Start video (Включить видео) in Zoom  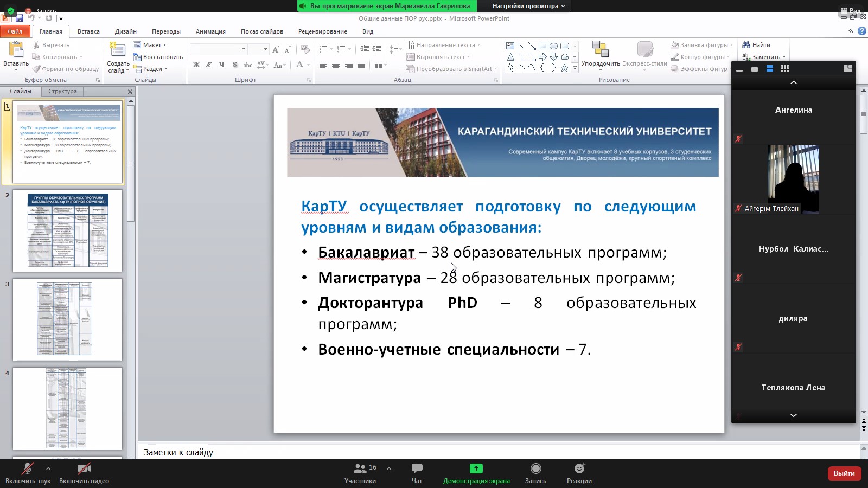tap(84, 473)
